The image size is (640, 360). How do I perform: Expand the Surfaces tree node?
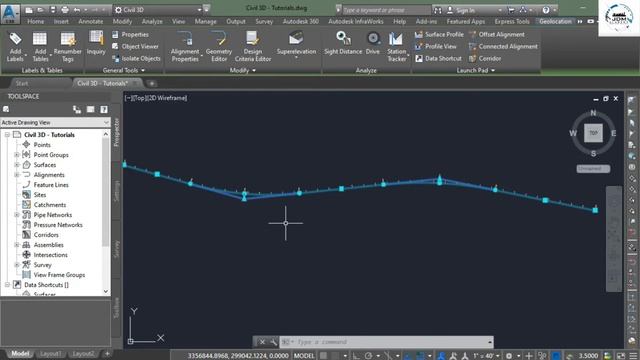point(17,165)
